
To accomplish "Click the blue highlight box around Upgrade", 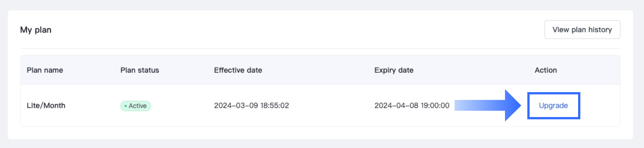I will coord(553,106).
